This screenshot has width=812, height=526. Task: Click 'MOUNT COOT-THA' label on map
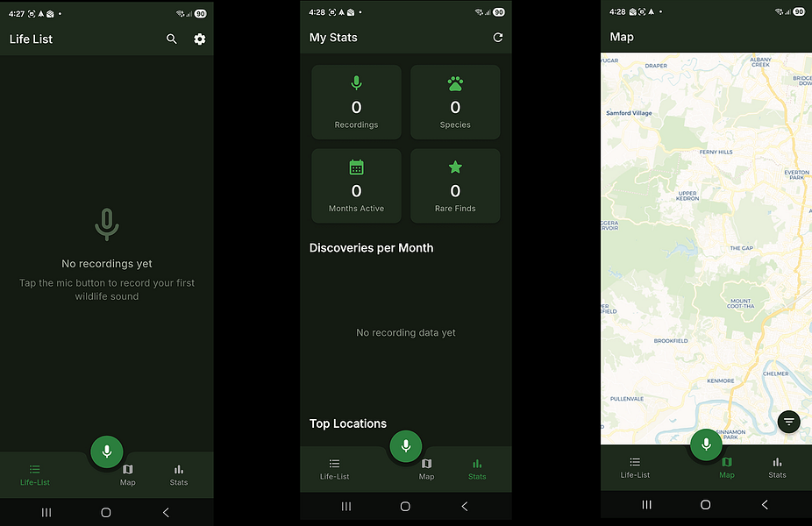pyautogui.click(x=741, y=303)
